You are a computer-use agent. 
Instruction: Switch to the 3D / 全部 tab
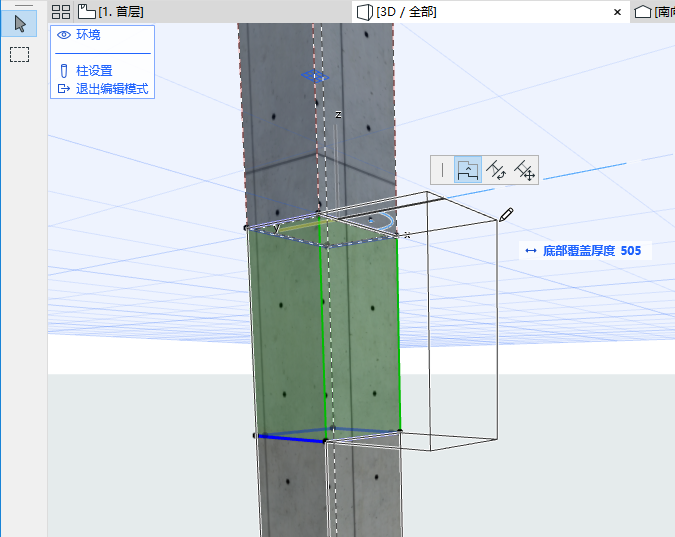pos(405,12)
